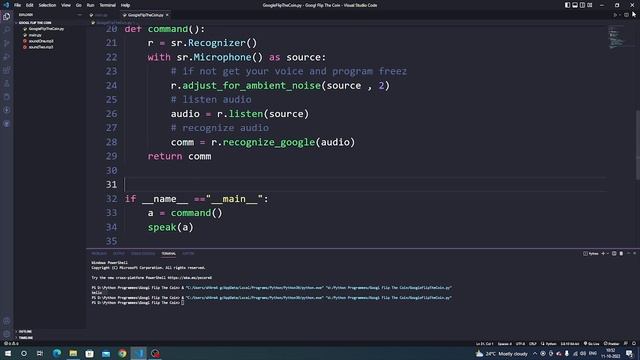Open the Help menu
Screen dimensions: 640x360
pyautogui.click(x=125, y=5)
